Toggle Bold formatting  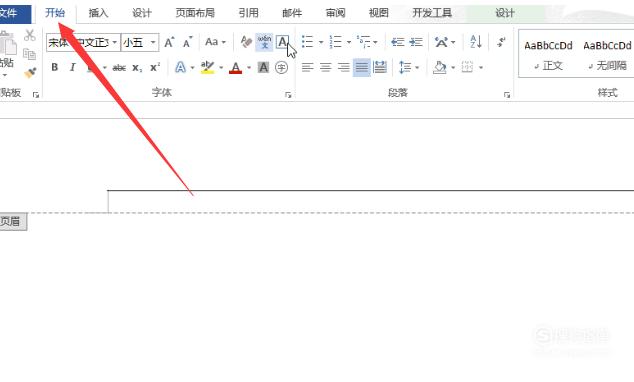point(55,67)
